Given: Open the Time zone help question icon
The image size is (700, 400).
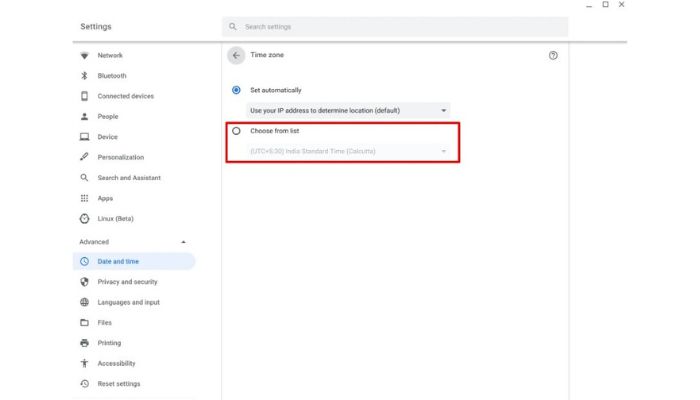Looking at the screenshot, I should [x=553, y=55].
